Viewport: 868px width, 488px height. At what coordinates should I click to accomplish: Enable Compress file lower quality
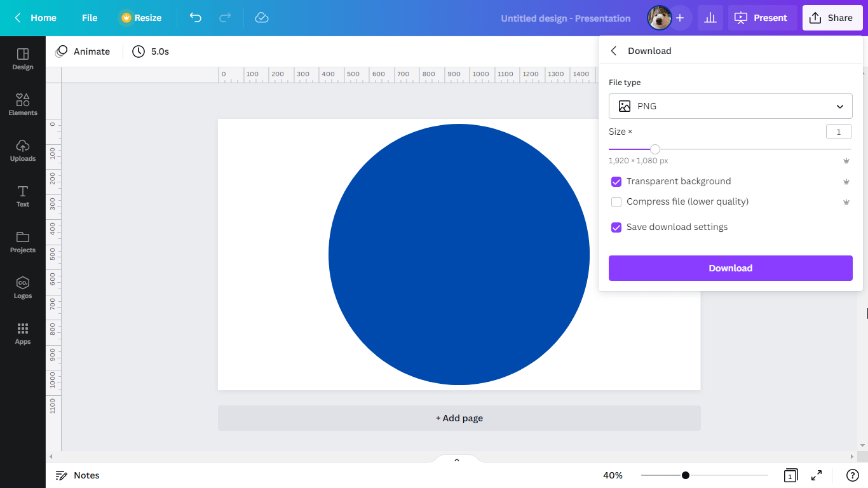pos(616,201)
